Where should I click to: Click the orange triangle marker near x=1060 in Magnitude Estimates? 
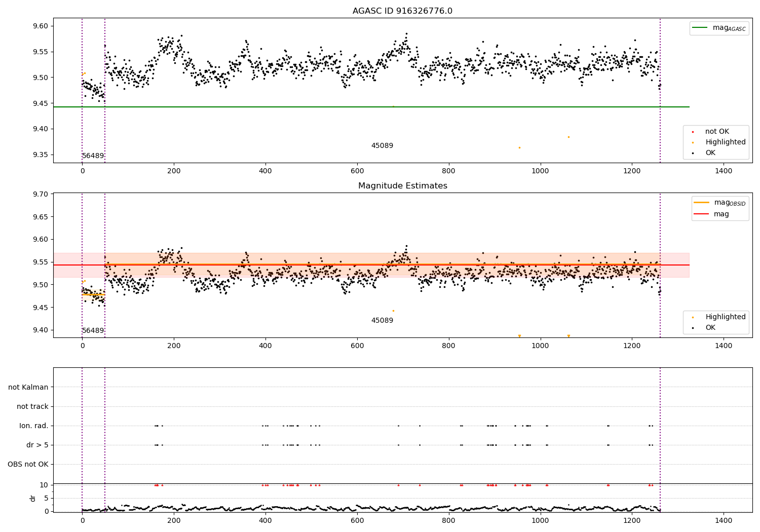[x=568, y=336]
